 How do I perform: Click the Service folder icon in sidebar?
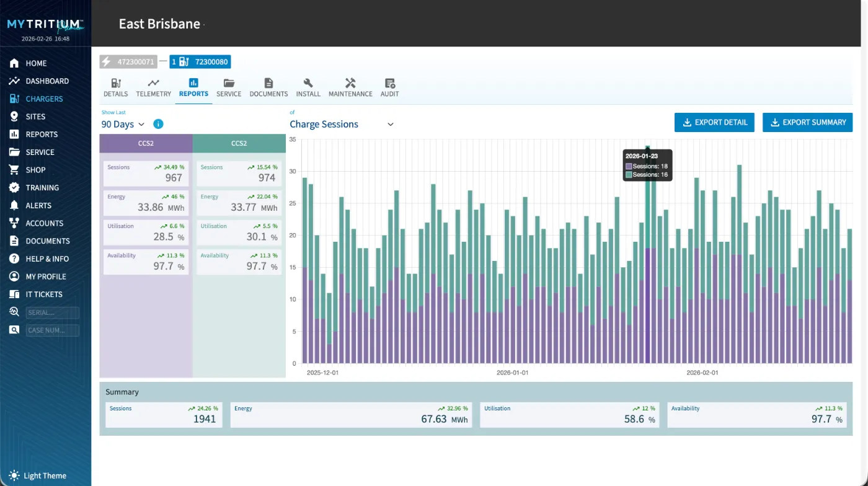14,152
